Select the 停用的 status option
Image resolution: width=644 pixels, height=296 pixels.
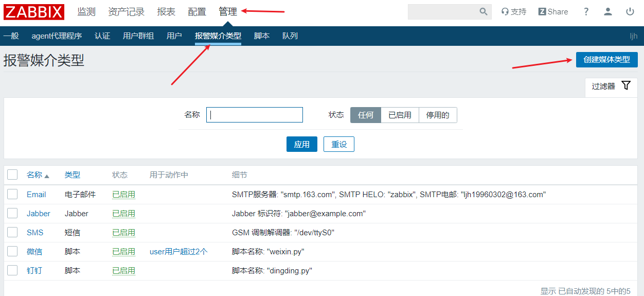point(438,115)
